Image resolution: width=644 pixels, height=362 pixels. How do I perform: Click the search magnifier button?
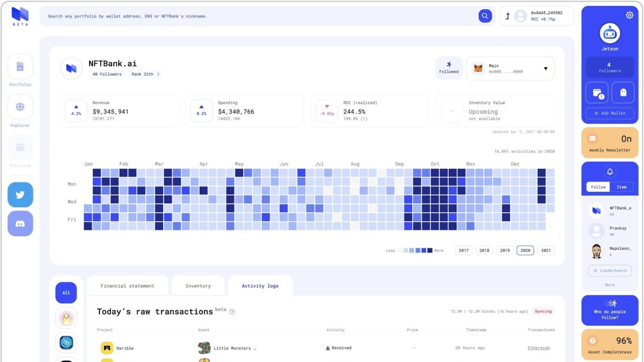(x=485, y=16)
